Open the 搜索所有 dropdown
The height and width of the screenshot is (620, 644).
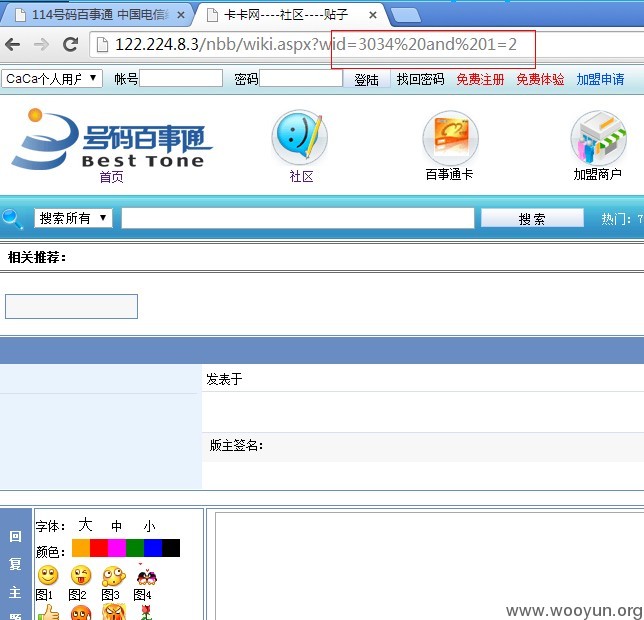tap(73, 218)
